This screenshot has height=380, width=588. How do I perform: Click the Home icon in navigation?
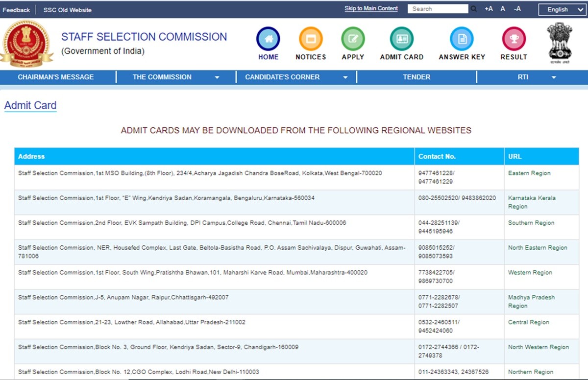coord(268,39)
